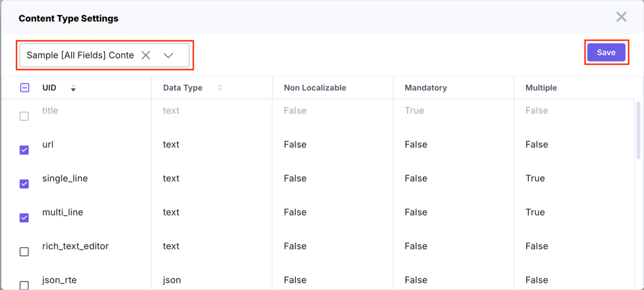The width and height of the screenshot is (644, 290).
Task: Clear the selected content type
Action: click(x=146, y=55)
